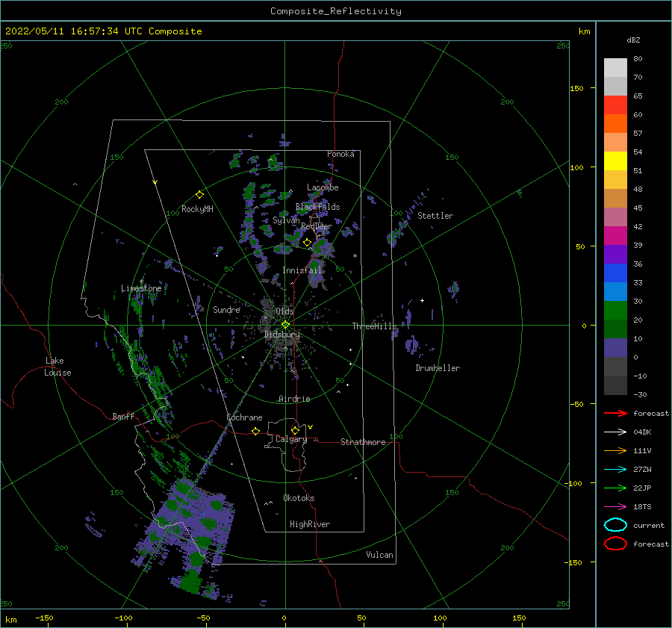Click the red forecast ellipse icon
The image size is (672, 628).
(615, 544)
